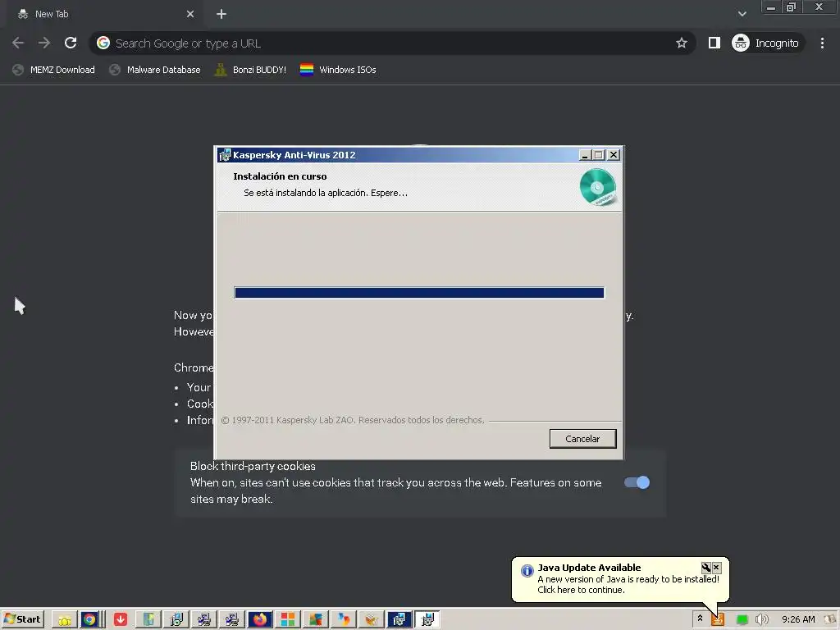
Task: Click the orange Java update tray icon
Action: [717, 620]
